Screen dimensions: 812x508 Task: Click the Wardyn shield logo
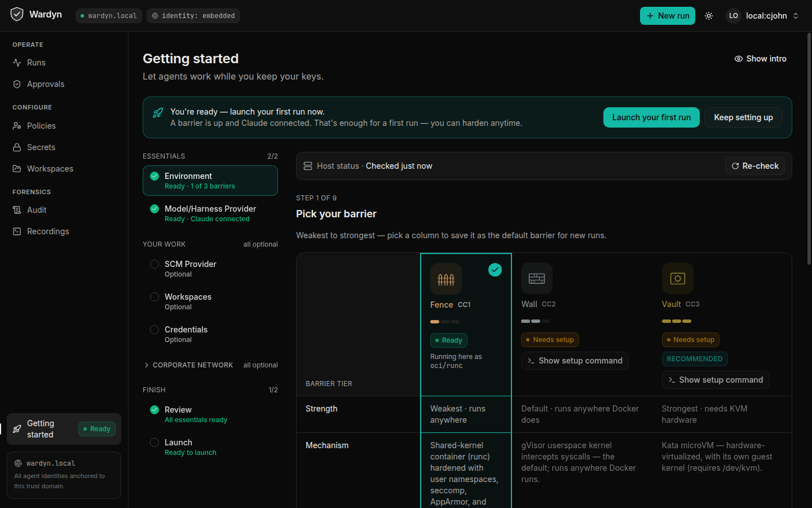click(x=17, y=14)
